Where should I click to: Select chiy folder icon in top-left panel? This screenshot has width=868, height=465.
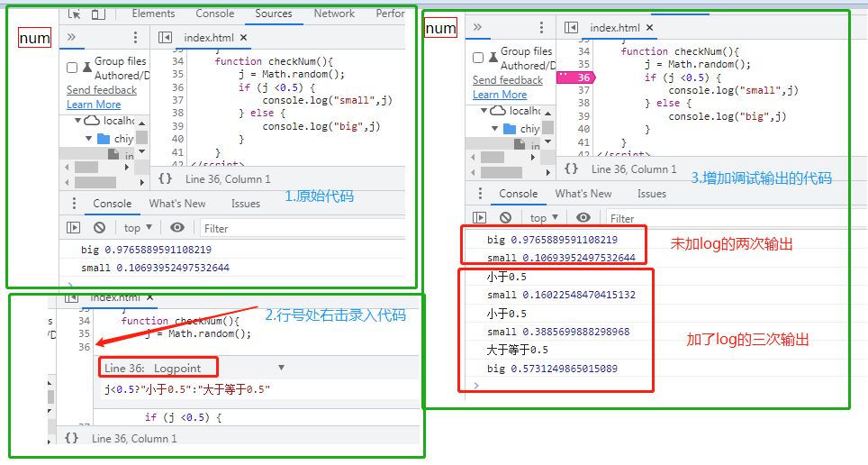[104, 139]
